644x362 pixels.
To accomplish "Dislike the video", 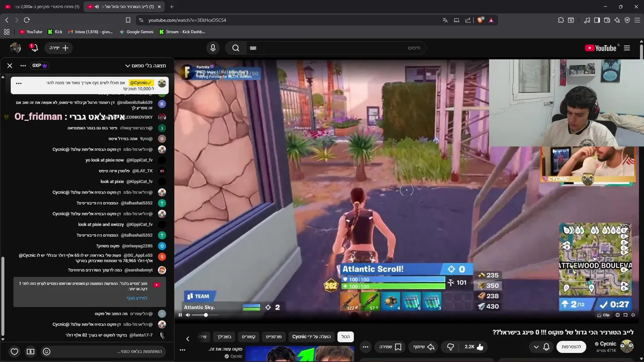I will pos(450,347).
